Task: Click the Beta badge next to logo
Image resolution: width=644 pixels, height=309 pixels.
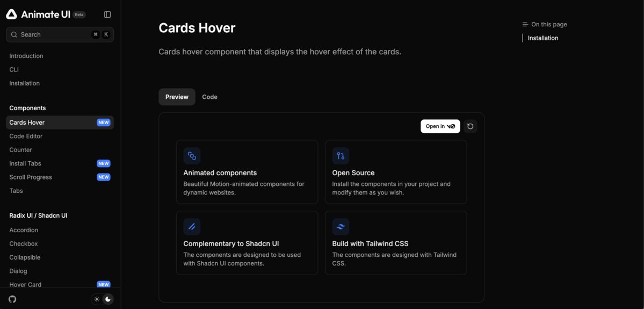Action: (x=79, y=15)
